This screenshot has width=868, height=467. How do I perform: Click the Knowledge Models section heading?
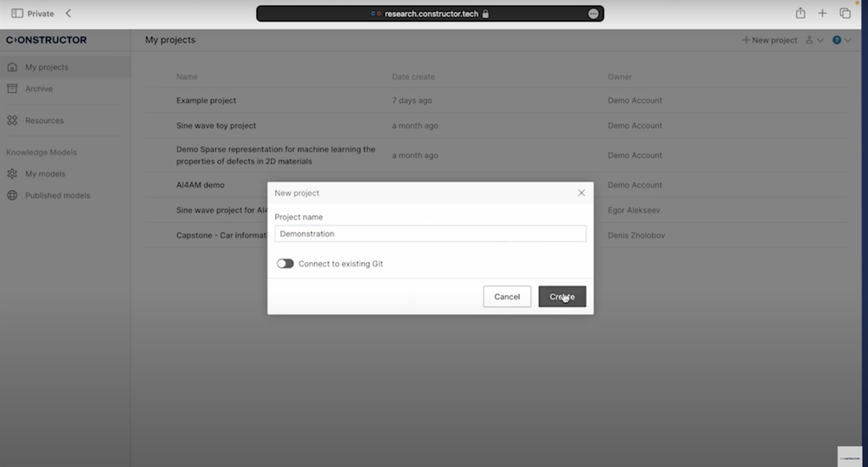42,152
